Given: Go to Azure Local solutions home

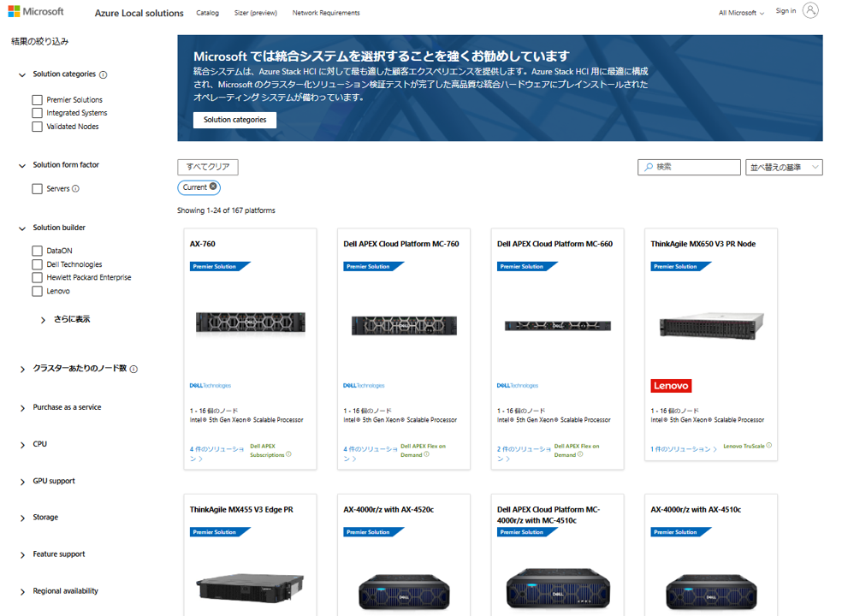Looking at the screenshot, I should tap(139, 13).
